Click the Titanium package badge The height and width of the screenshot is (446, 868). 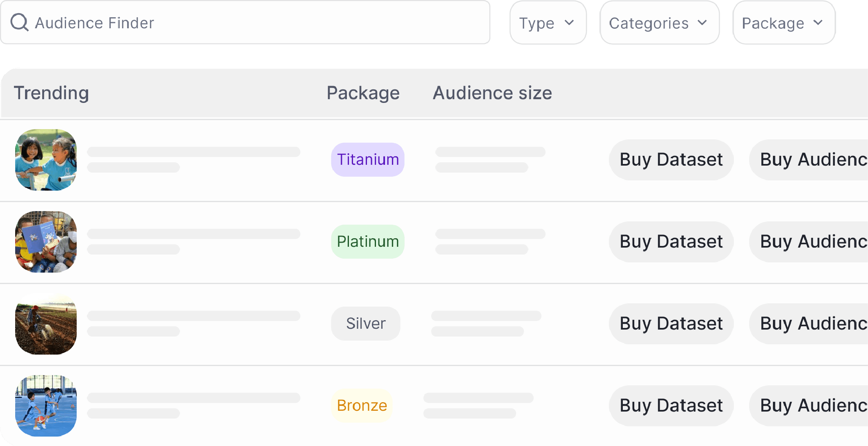coord(368,159)
